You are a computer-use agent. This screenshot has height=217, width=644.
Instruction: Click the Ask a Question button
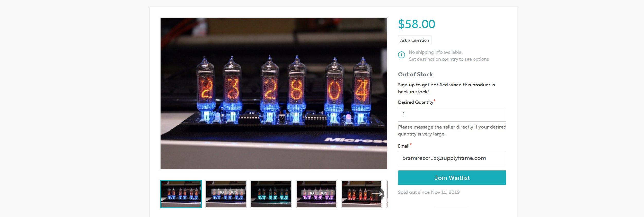pyautogui.click(x=414, y=40)
